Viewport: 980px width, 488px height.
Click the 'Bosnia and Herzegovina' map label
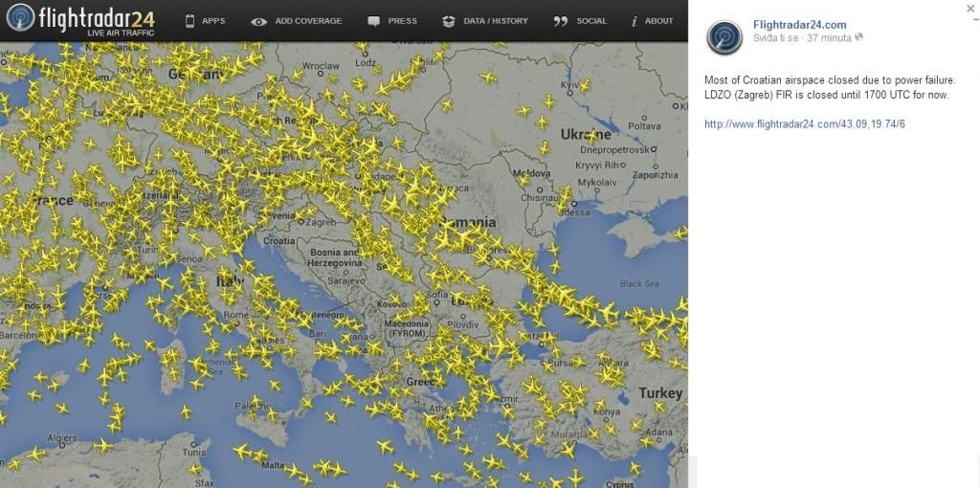coord(334,257)
